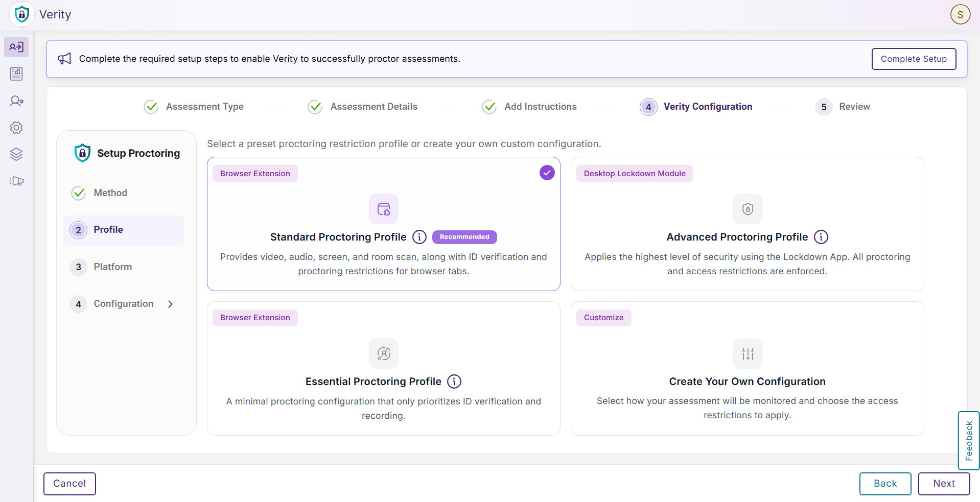Click the Create Your Own Configuration title
Image resolution: width=980 pixels, height=502 pixels.
(748, 381)
